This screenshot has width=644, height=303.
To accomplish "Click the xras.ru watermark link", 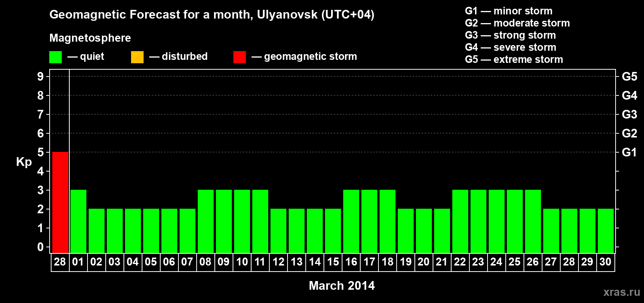I will pyautogui.click(x=621, y=292).
